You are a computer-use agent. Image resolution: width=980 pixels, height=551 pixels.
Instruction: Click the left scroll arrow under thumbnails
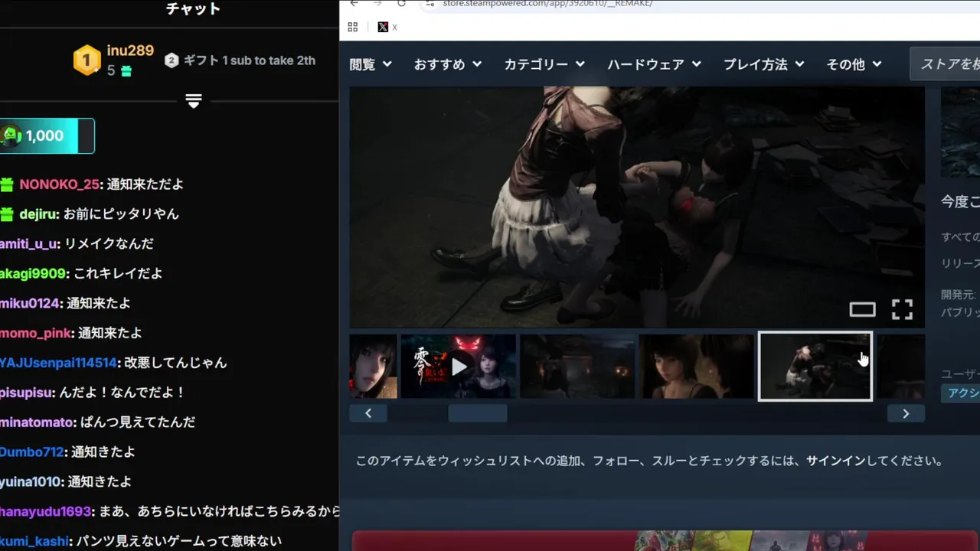click(x=368, y=413)
